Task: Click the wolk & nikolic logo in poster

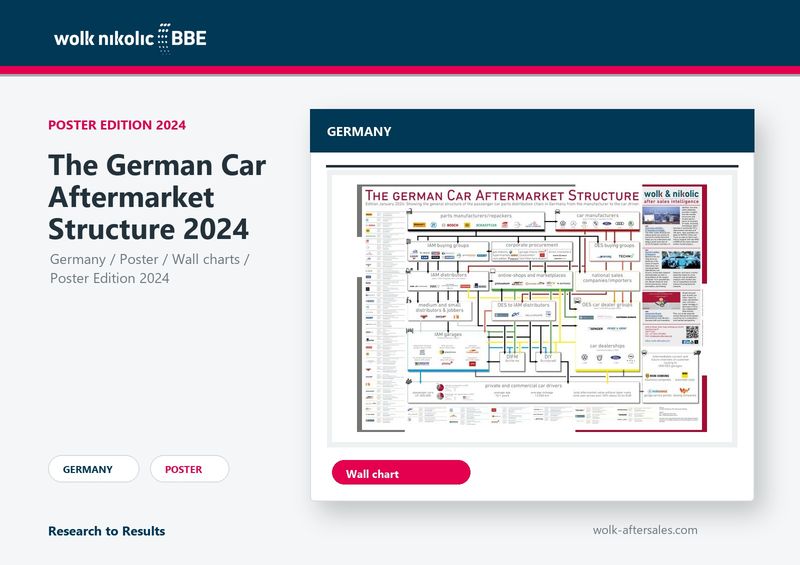Action: click(x=671, y=196)
